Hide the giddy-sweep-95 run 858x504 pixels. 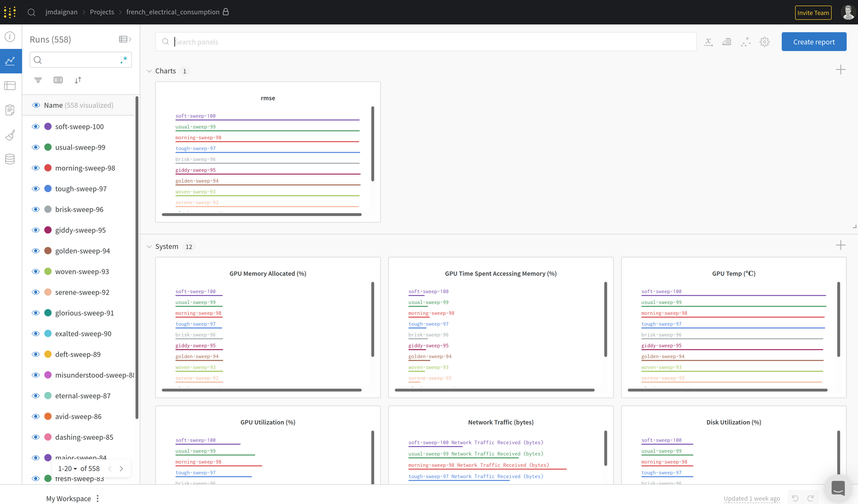point(36,230)
